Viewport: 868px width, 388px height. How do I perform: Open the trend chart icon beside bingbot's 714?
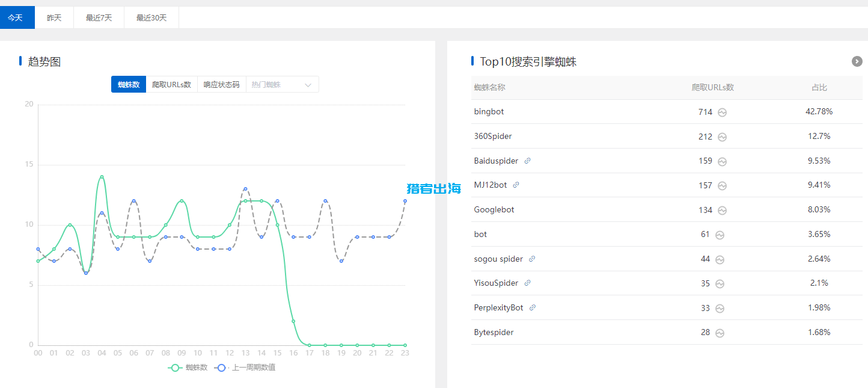pos(721,112)
